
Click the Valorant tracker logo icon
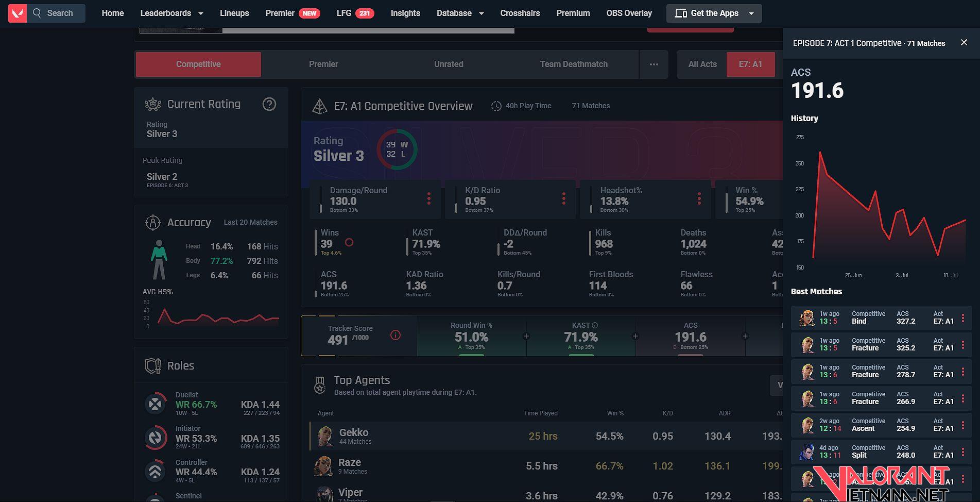click(18, 13)
